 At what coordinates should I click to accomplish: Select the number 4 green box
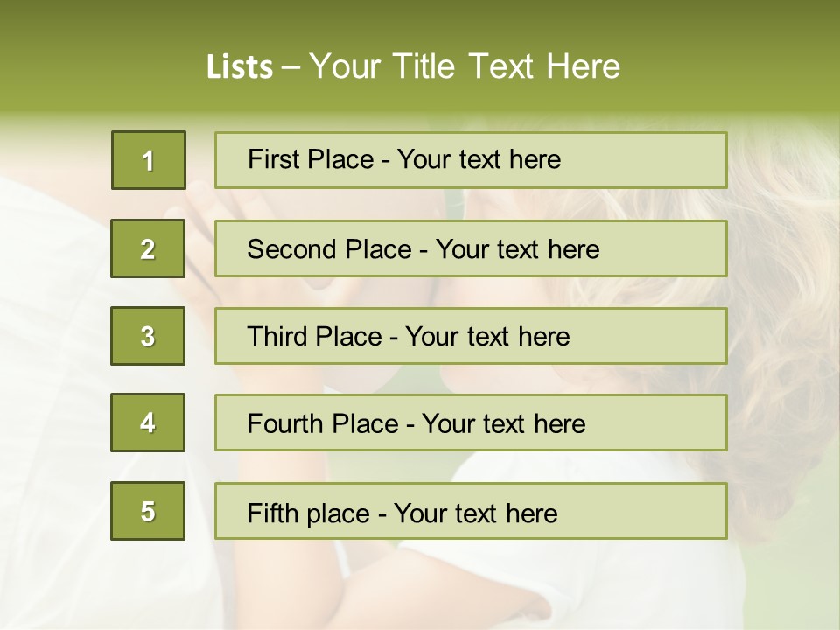(148, 423)
